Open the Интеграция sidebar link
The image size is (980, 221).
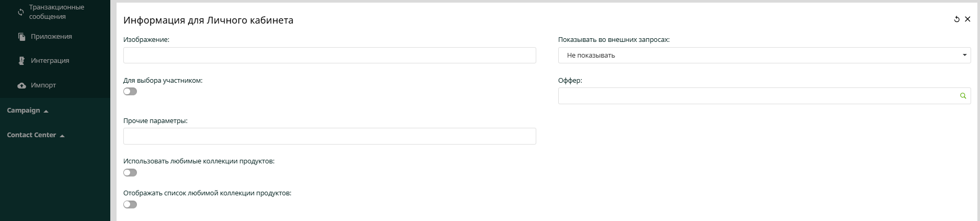(x=50, y=61)
